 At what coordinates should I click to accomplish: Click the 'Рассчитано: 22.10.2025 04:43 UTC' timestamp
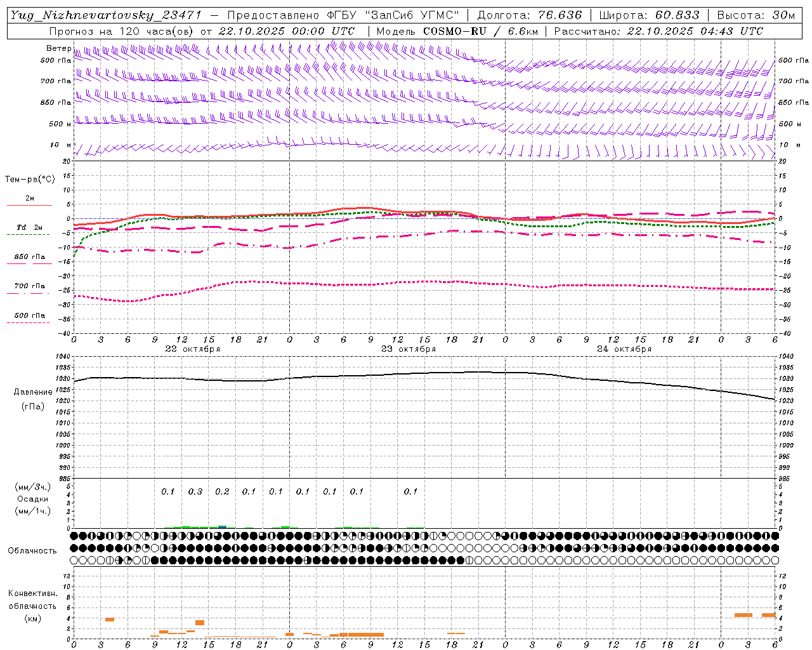click(658, 31)
